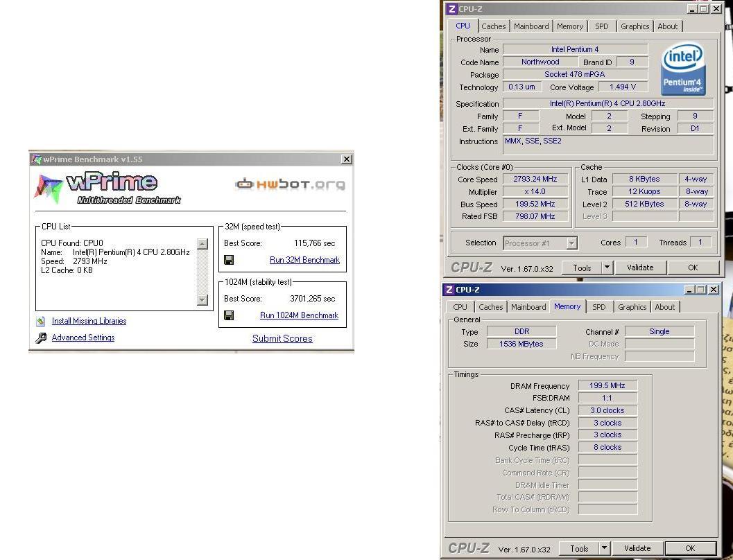Click the Code Name field Northwood

[x=540, y=62]
